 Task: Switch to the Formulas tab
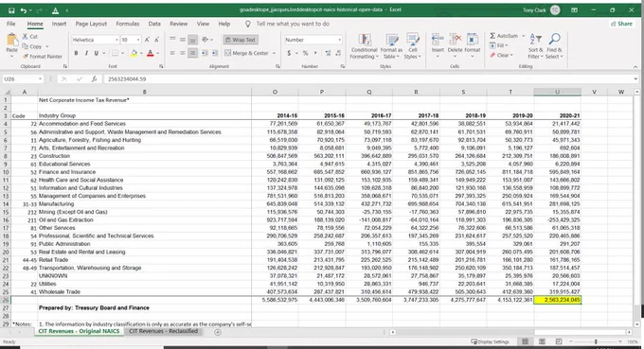[127, 24]
